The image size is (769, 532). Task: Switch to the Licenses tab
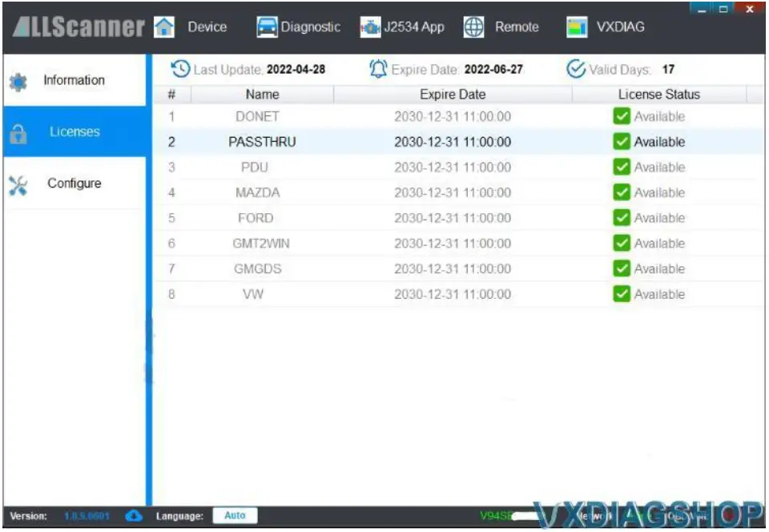(x=74, y=131)
